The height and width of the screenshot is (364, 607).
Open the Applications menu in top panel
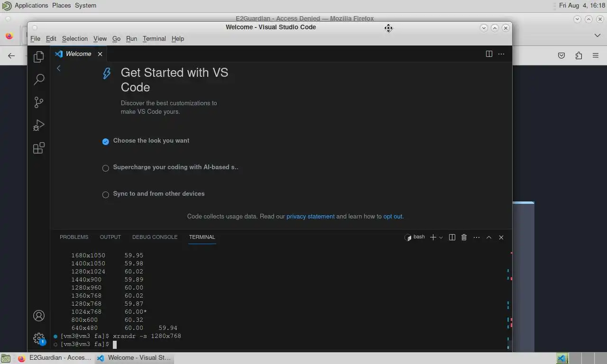coord(31,6)
